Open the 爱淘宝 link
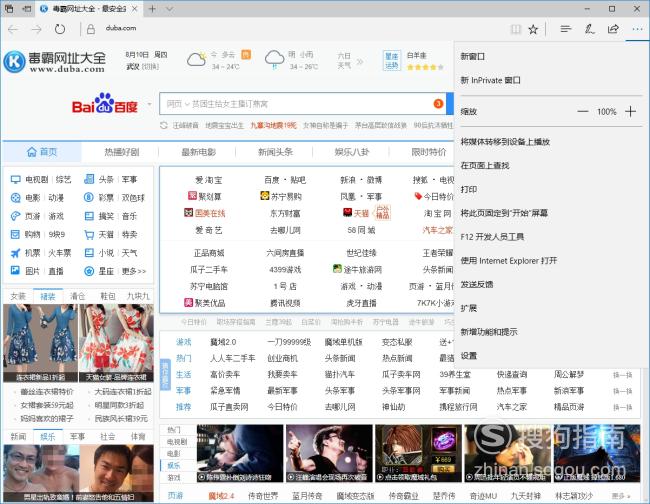This screenshot has height=504, width=650. coord(209,180)
